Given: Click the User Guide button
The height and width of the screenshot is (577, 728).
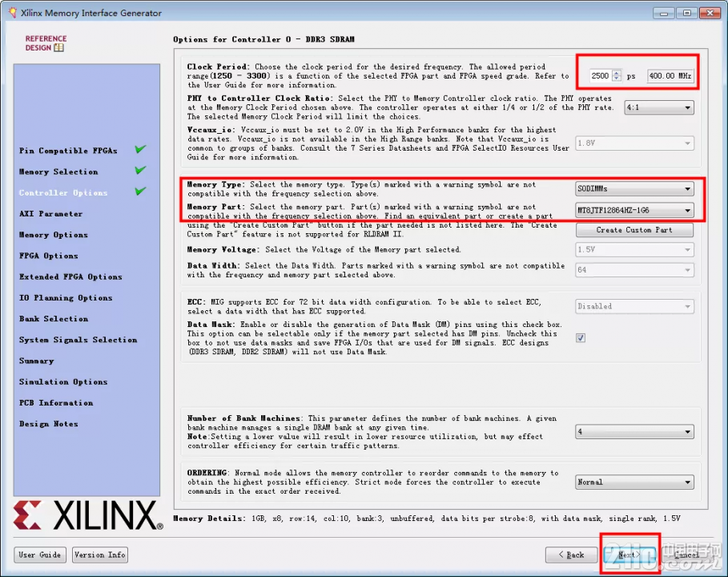Looking at the screenshot, I should 40,555.
